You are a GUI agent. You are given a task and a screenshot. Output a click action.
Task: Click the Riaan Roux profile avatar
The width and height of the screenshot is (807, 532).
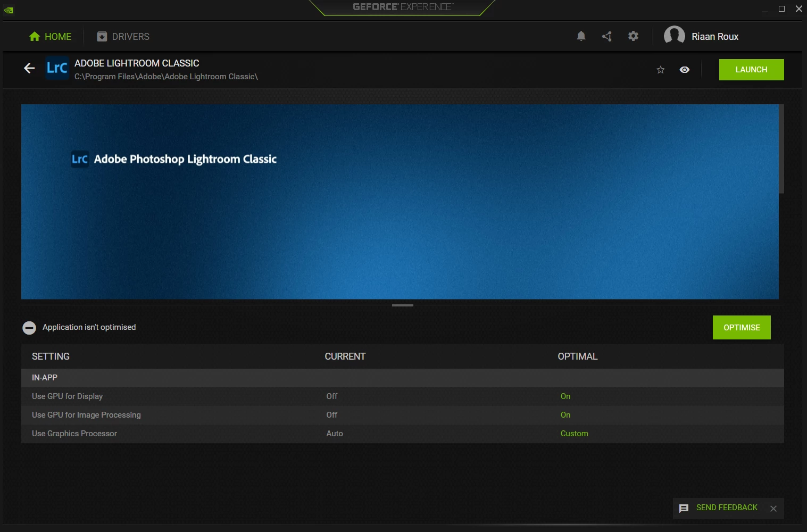point(674,36)
